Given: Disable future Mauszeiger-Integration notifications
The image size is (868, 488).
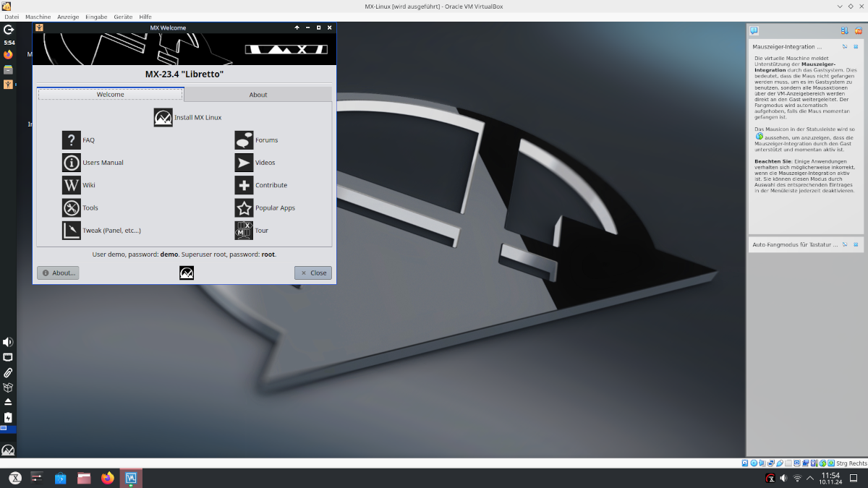Looking at the screenshot, I should (845, 46).
